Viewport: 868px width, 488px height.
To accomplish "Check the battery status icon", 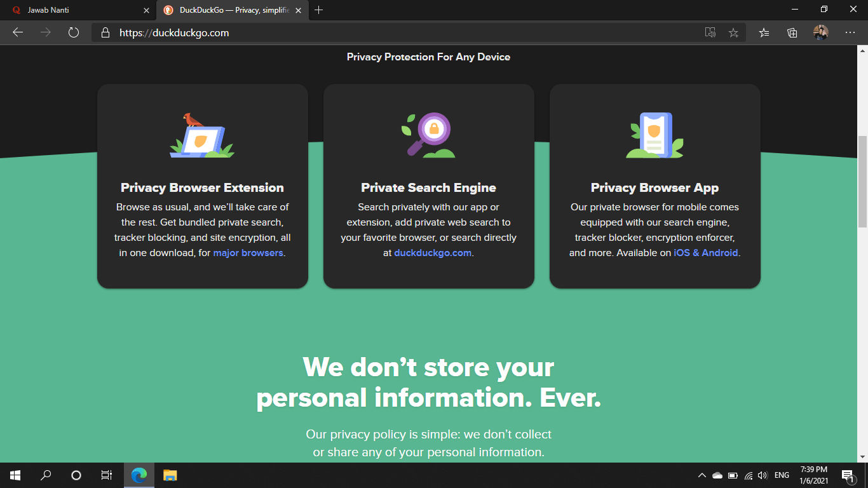I will [x=733, y=475].
